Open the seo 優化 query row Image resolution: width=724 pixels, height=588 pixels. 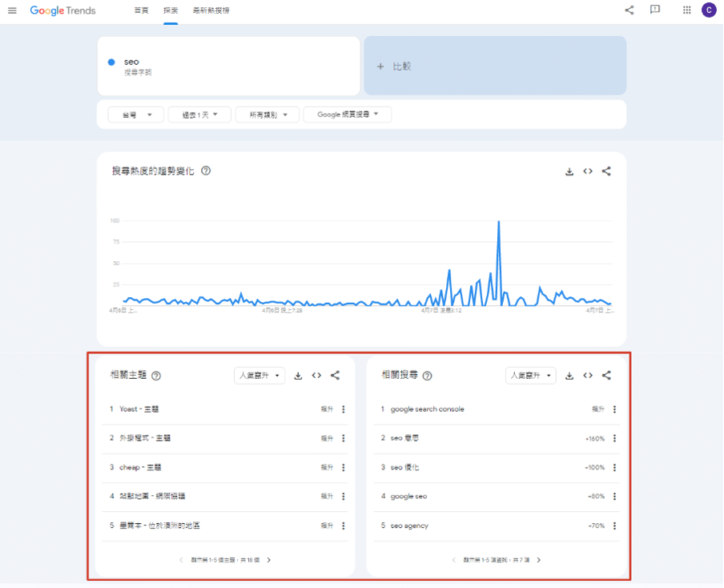tap(497, 468)
